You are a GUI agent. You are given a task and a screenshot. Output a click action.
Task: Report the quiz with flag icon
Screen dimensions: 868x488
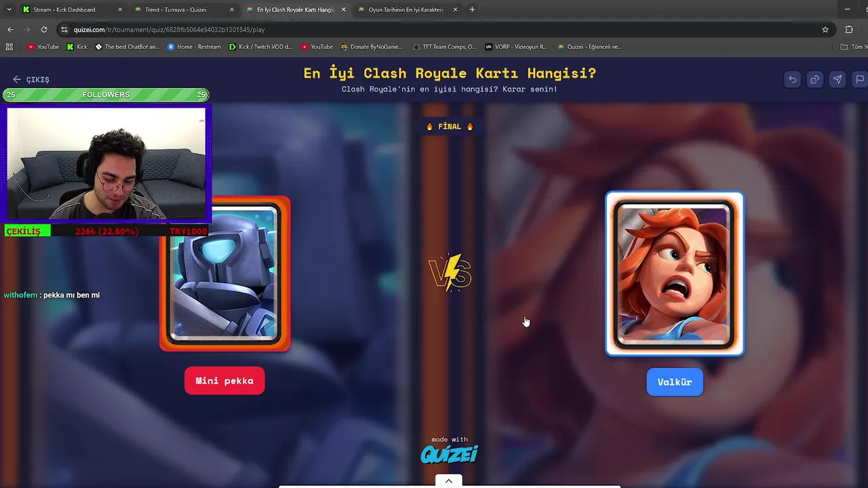(x=860, y=79)
